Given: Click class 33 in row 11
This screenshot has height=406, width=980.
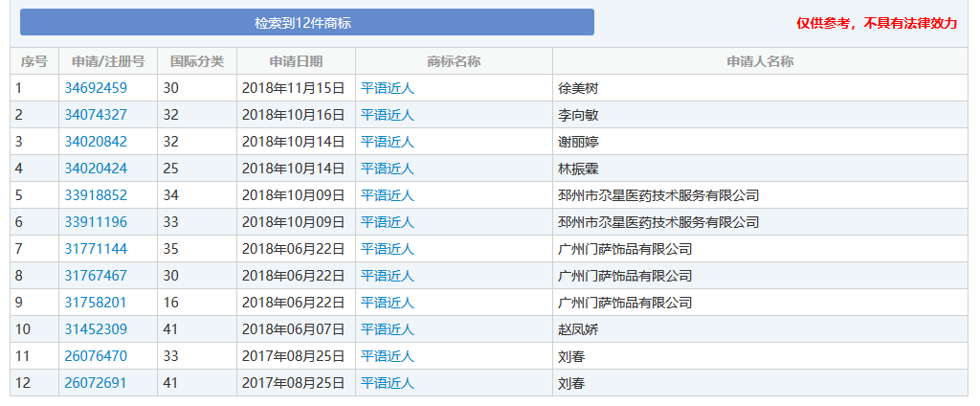Looking at the screenshot, I should [171, 356].
